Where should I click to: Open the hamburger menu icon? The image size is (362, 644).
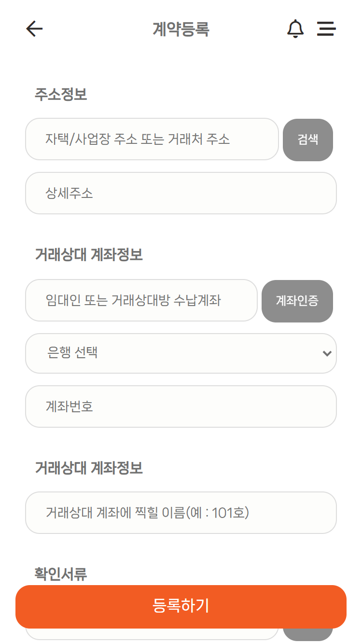pyautogui.click(x=326, y=29)
